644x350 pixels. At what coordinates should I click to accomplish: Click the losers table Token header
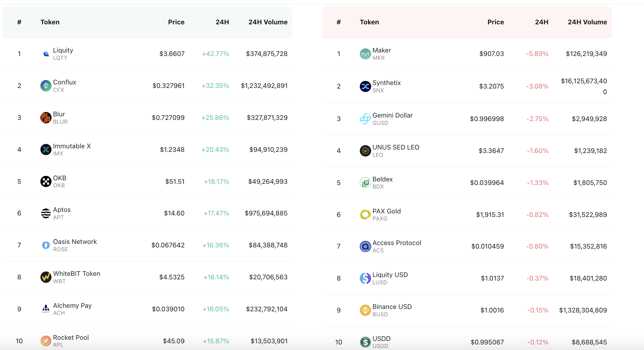tap(369, 22)
